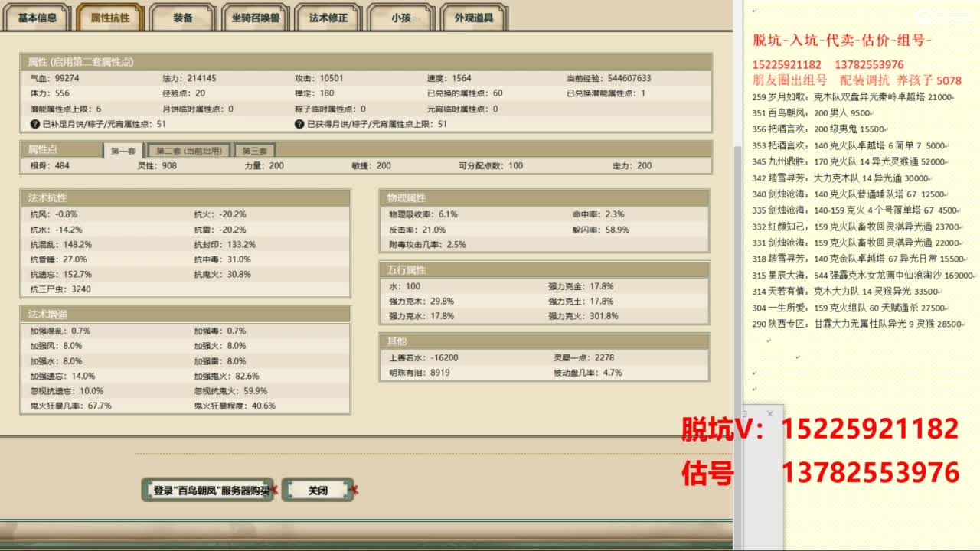Click the 315 星辰大海 listing row
This screenshot has width=980, height=551.
click(864, 275)
